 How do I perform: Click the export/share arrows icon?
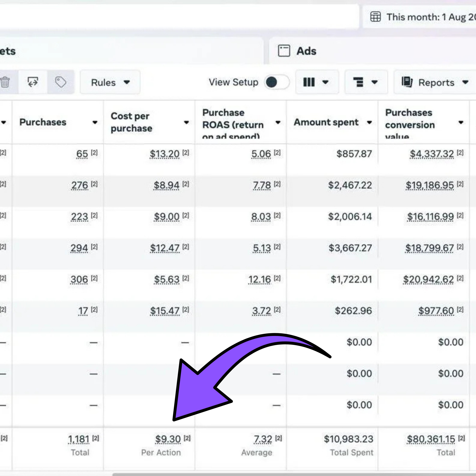coord(33,82)
